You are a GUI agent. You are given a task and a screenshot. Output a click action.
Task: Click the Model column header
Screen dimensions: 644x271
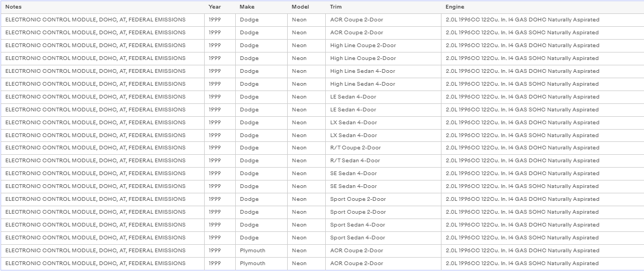[306, 7]
